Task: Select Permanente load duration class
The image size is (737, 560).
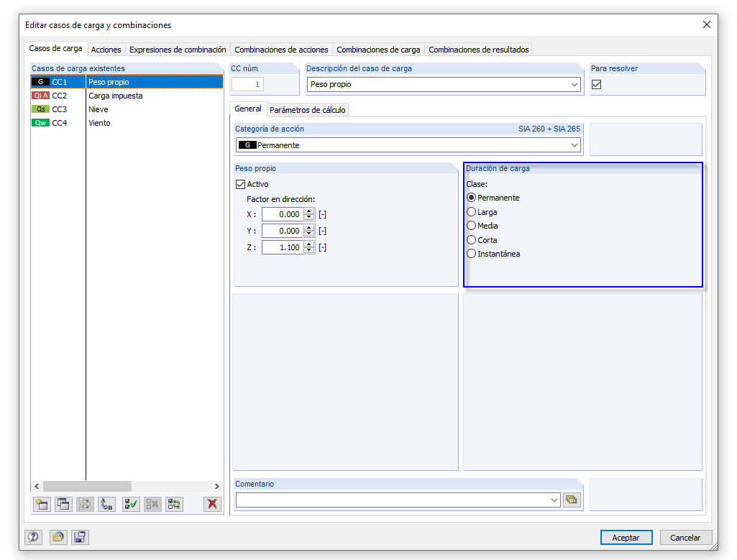Action: point(472,198)
